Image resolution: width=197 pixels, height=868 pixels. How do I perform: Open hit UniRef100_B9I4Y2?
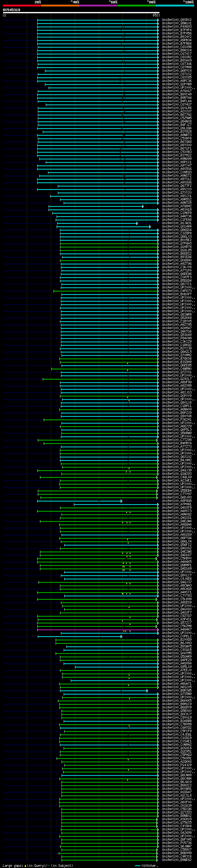click(177, 37)
